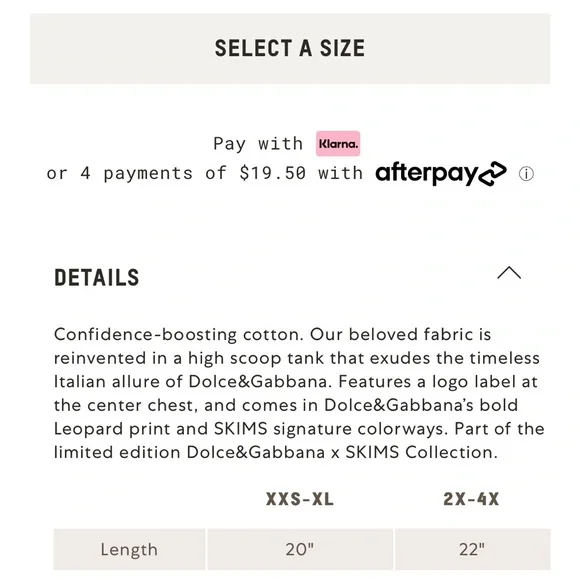Click "Italian allure of Dolce&Gabbana" text
This screenshot has height=580, width=580.
[x=190, y=382]
